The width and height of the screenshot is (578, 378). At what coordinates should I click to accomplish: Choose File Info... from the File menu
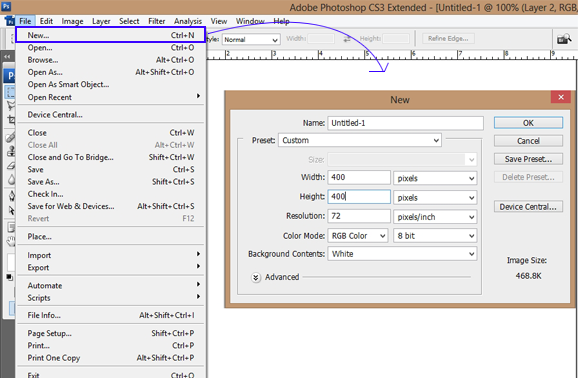pyautogui.click(x=111, y=315)
